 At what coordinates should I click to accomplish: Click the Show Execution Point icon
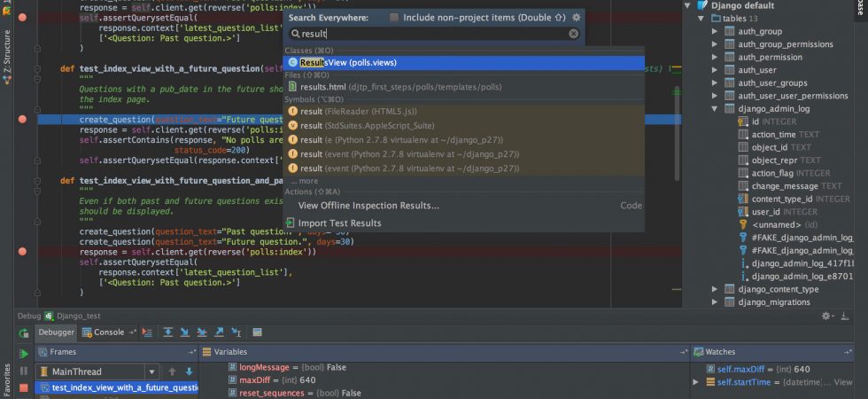pos(147,332)
